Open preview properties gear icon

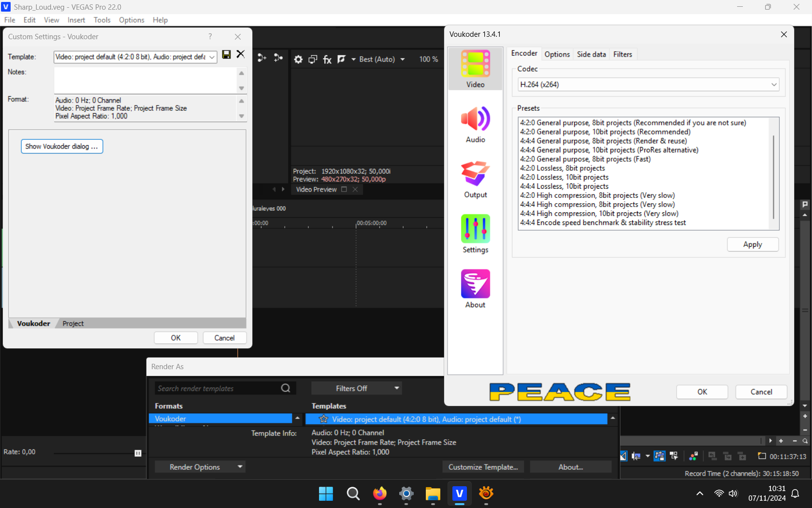(298, 60)
